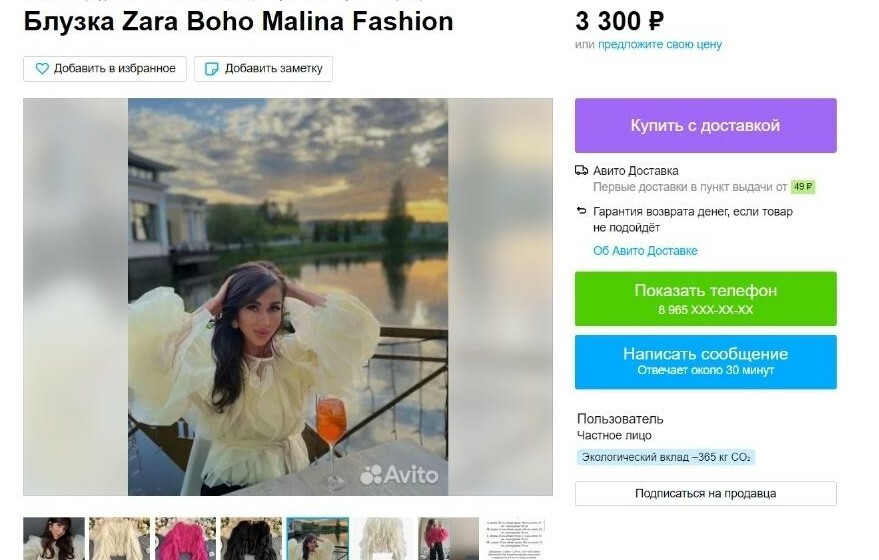879x560 pixels.
Task: Click Подписаться на продавца button
Action: tap(706, 493)
